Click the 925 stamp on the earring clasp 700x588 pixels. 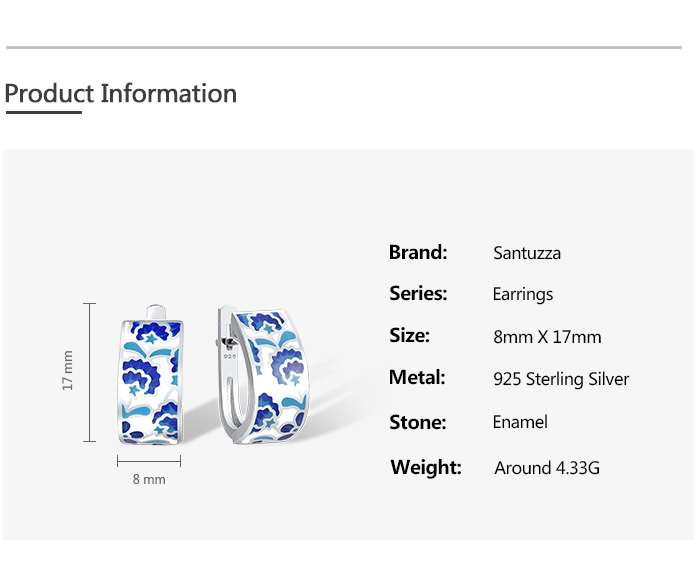coord(229,355)
